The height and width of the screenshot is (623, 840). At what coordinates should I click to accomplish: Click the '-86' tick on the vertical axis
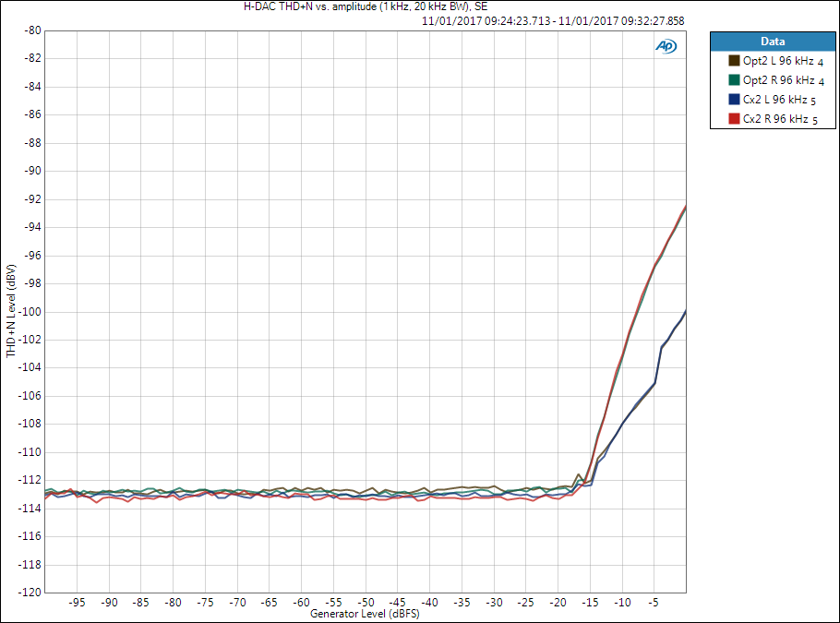[32, 114]
